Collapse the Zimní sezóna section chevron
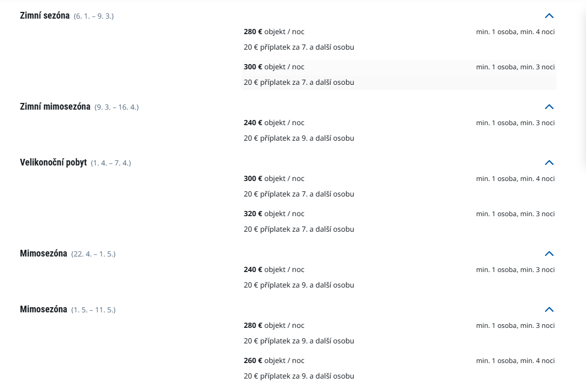Screen dimensions: 586x392 (x=549, y=16)
